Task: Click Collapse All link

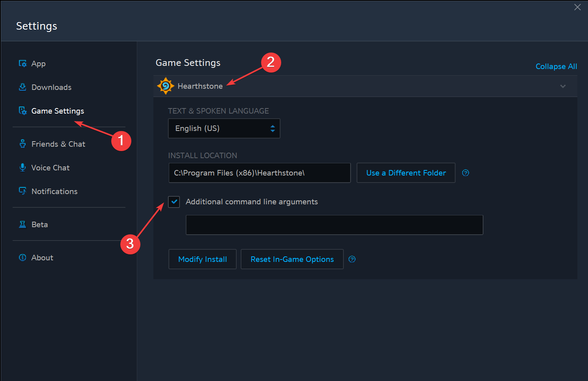Action: [x=556, y=67]
